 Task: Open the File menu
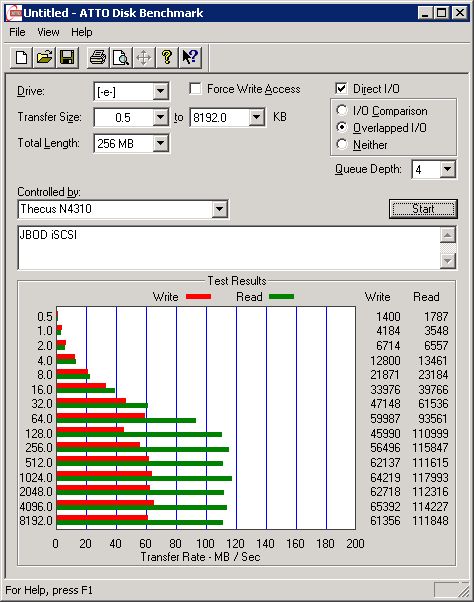(x=17, y=32)
